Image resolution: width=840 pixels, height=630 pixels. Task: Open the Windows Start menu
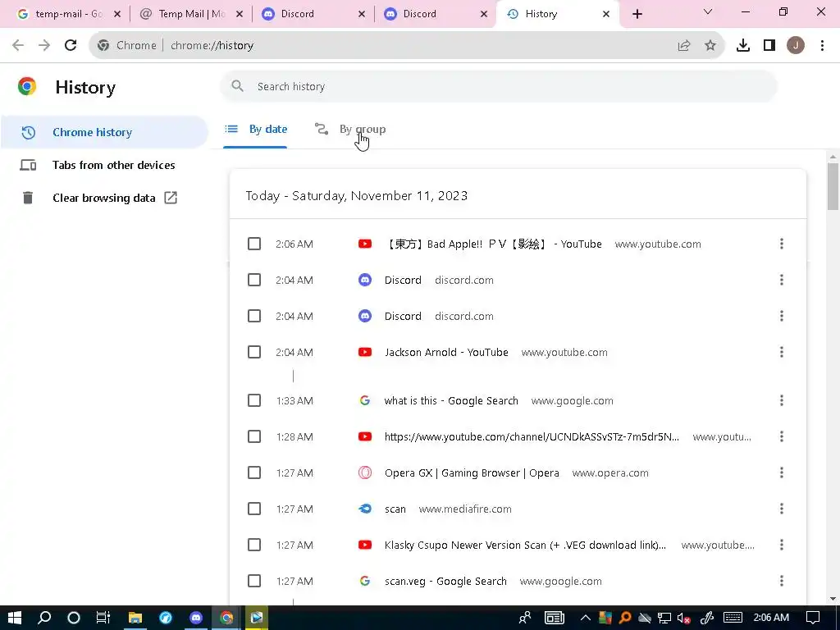tap(15, 618)
